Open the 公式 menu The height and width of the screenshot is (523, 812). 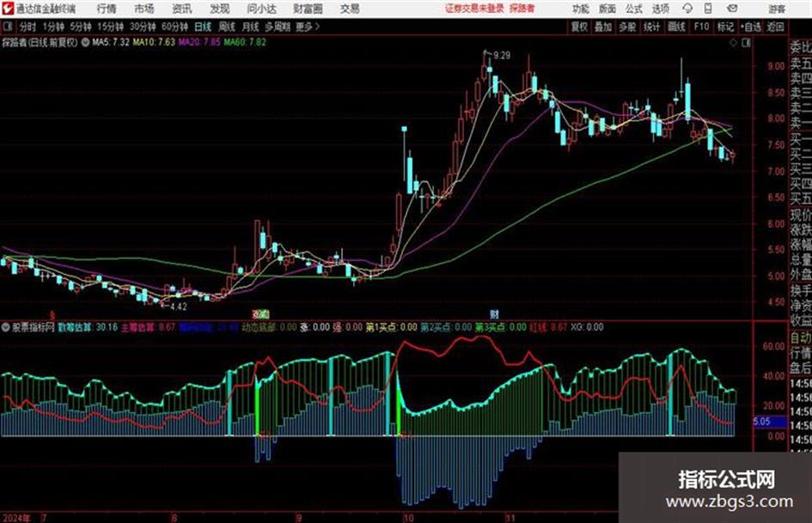634,9
